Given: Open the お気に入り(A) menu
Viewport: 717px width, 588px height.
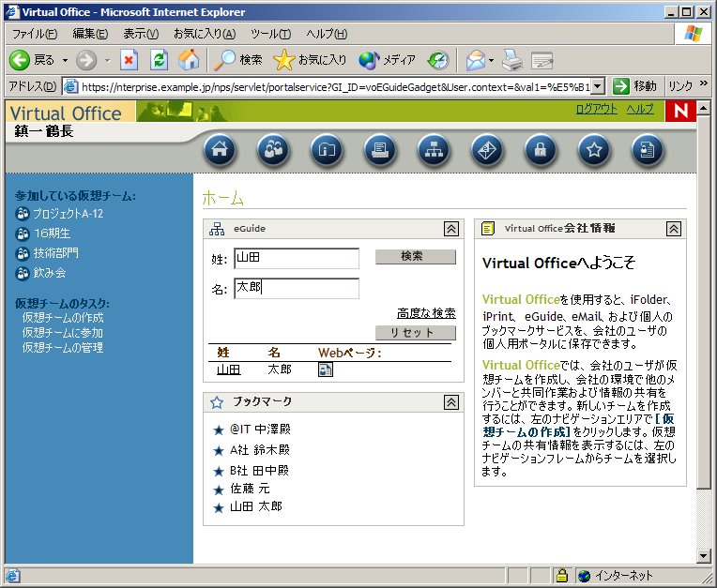Looking at the screenshot, I should click(x=205, y=34).
